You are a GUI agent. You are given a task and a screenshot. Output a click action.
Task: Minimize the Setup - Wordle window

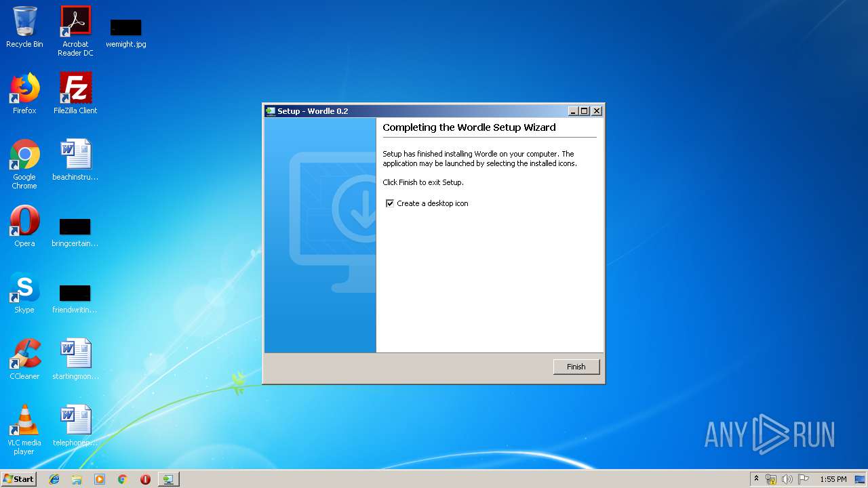coord(573,111)
